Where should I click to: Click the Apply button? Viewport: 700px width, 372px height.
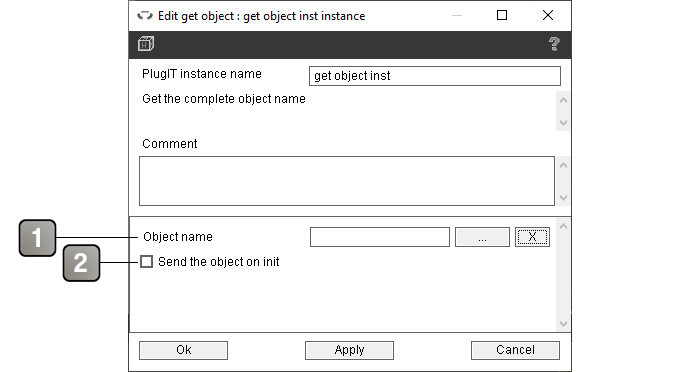coord(350,350)
